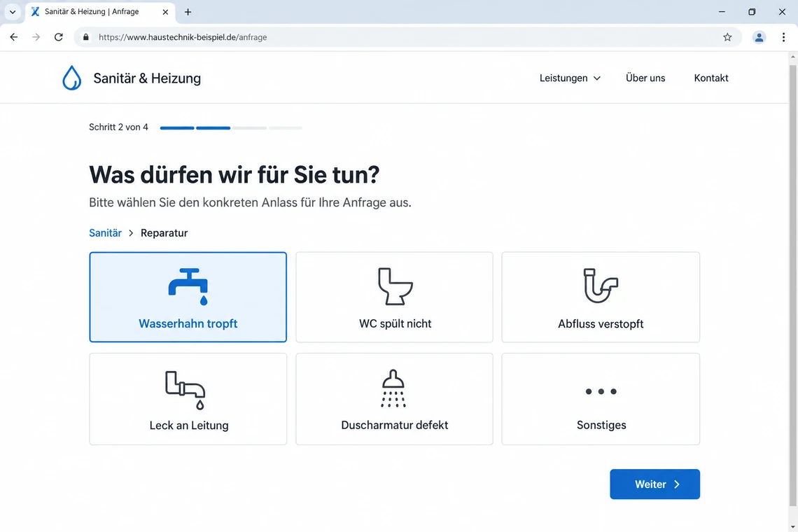Select the dripping faucet icon
798x532 pixels.
[x=188, y=286]
